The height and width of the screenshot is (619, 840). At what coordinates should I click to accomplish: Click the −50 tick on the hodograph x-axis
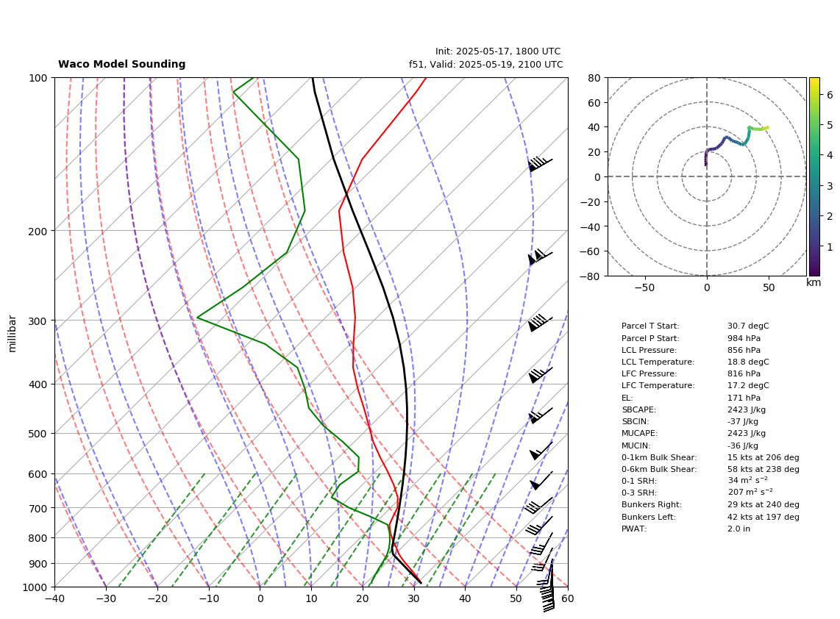[x=644, y=287]
